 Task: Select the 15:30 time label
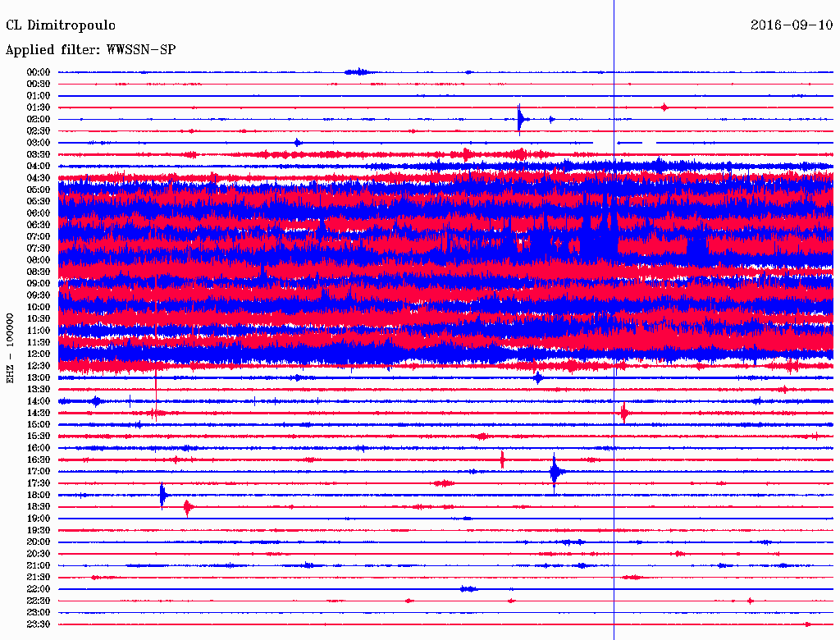pyautogui.click(x=39, y=437)
